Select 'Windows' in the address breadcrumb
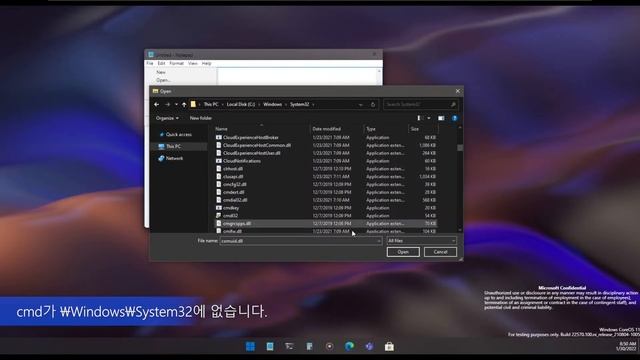 [x=272, y=104]
